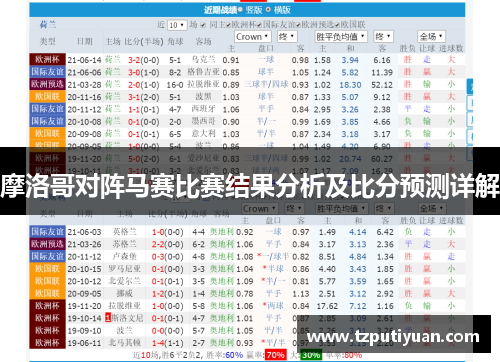Click the 18.30 draw odds value

point(350,85)
